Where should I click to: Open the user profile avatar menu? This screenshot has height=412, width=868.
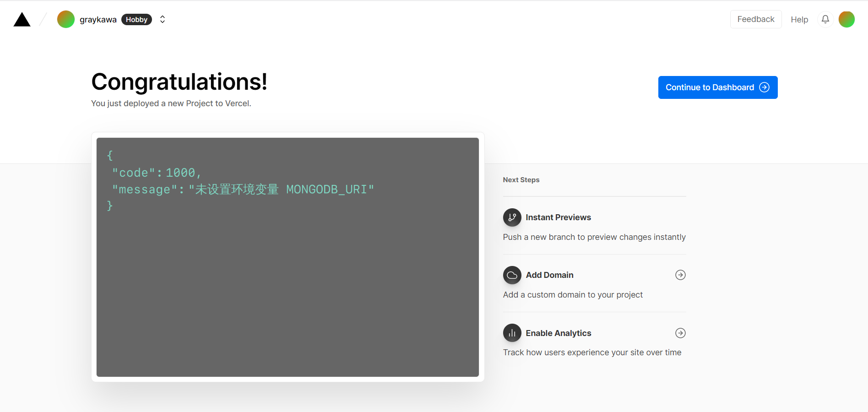pyautogui.click(x=846, y=19)
